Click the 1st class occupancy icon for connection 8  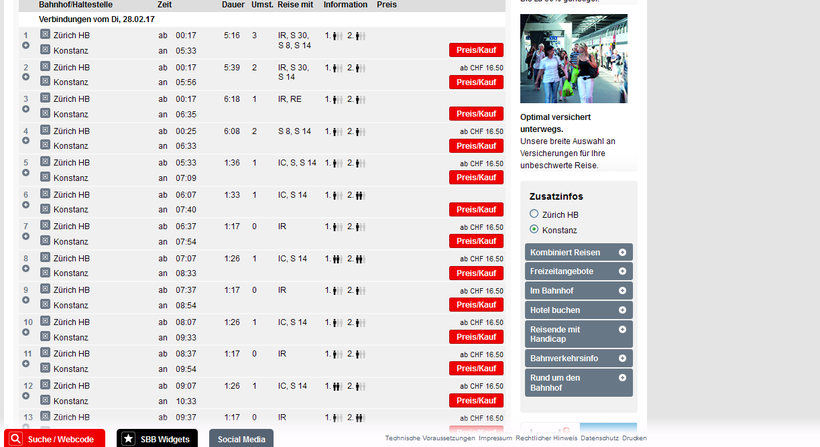click(337, 259)
